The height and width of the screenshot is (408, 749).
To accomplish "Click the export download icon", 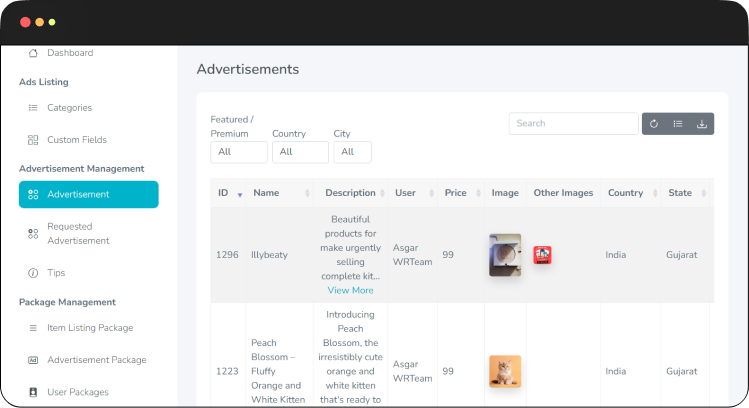I will click(702, 124).
